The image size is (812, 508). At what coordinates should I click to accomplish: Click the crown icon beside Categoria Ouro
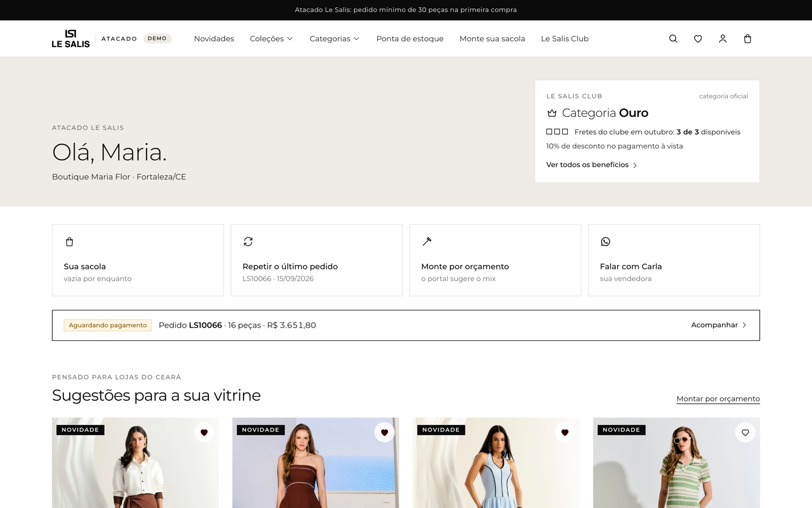[552, 113]
